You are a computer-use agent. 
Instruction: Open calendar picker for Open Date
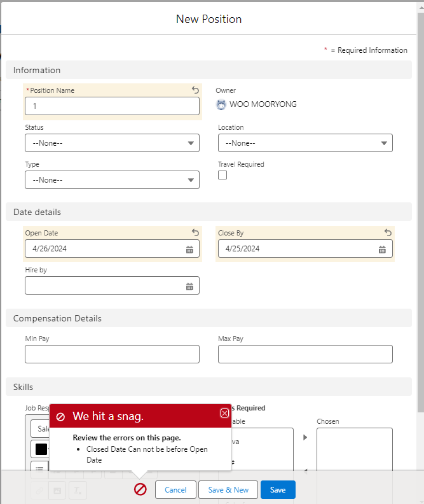[189, 249]
